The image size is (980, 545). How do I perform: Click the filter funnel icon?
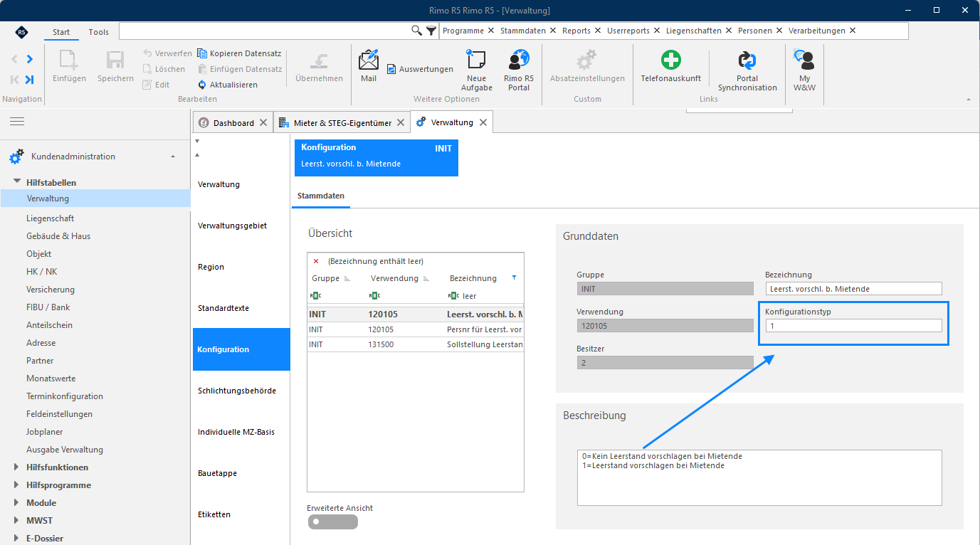(x=431, y=31)
